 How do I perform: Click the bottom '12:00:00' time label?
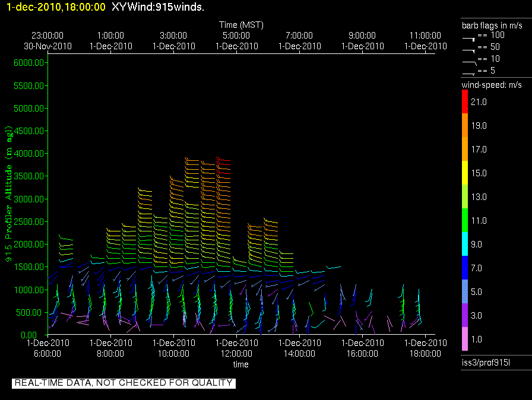236,354
